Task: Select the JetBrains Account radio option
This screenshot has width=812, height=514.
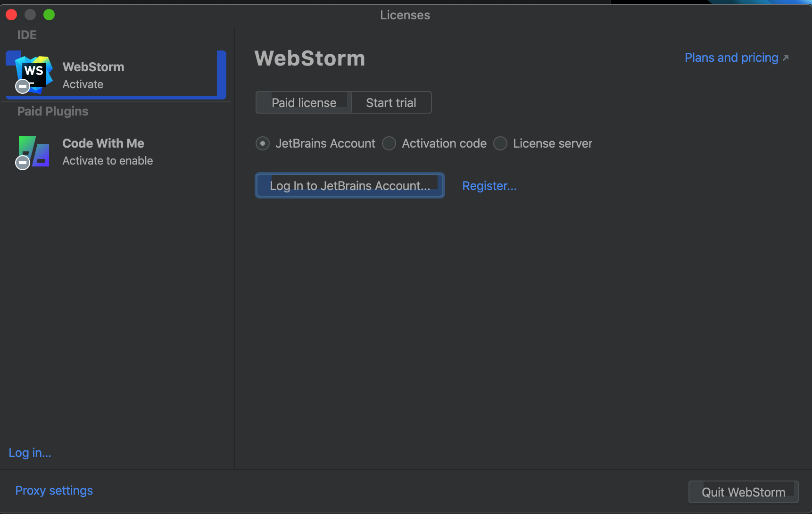Action: tap(263, 143)
